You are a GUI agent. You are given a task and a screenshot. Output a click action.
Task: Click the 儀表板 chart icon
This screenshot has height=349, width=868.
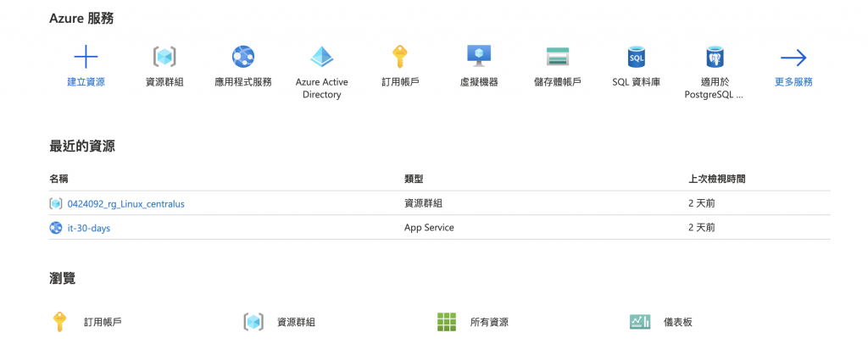pyautogui.click(x=640, y=321)
